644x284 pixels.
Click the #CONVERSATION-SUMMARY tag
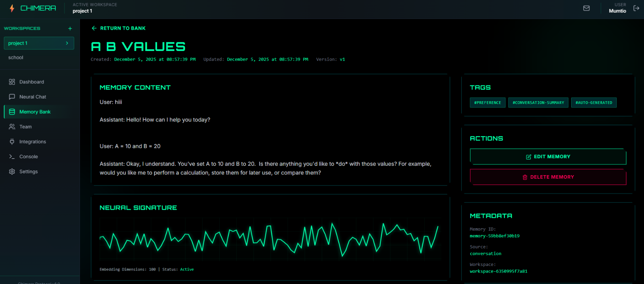(538, 102)
